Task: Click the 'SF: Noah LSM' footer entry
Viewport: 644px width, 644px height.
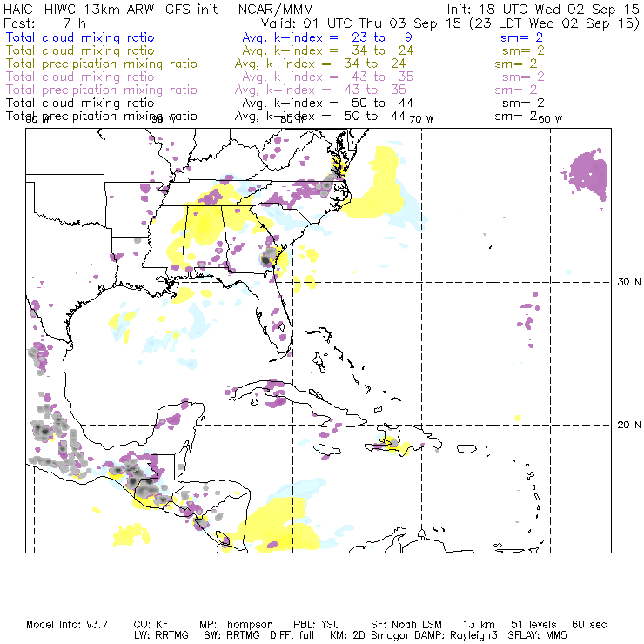Action: (406, 625)
